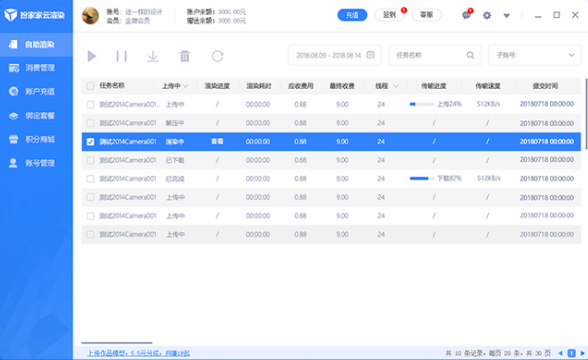Screen dimensions: 588x360
Task: Click 512KB/s speed in the 下载82% row
Action: click(488, 178)
